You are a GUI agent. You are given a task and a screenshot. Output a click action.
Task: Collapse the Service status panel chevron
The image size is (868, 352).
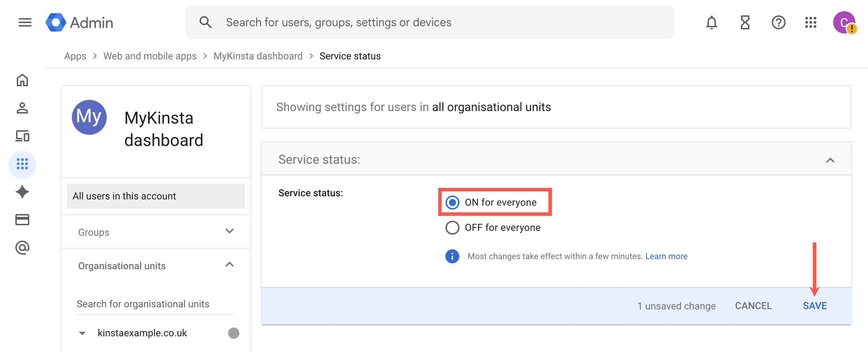click(x=830, y=160)
